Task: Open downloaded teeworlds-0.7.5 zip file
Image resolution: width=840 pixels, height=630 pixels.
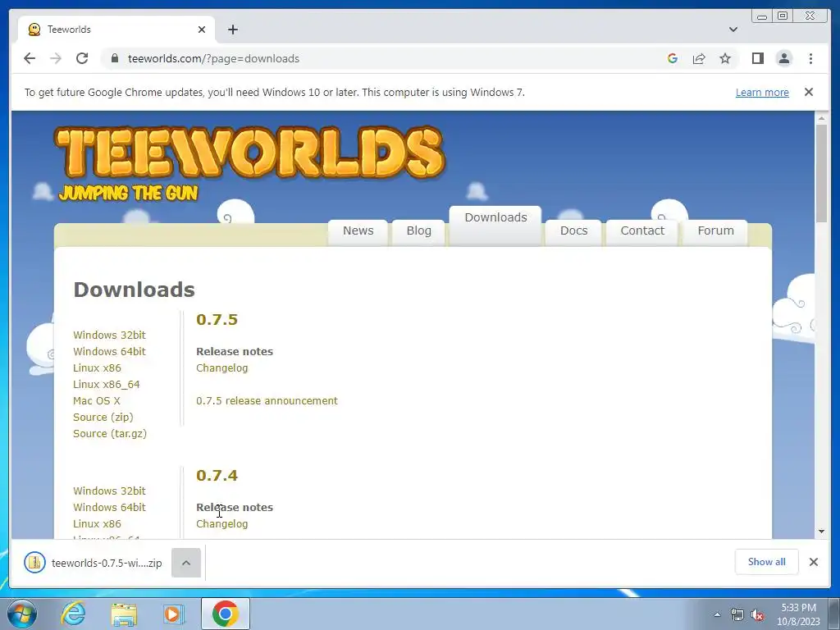Action: [x=94, y=563]
